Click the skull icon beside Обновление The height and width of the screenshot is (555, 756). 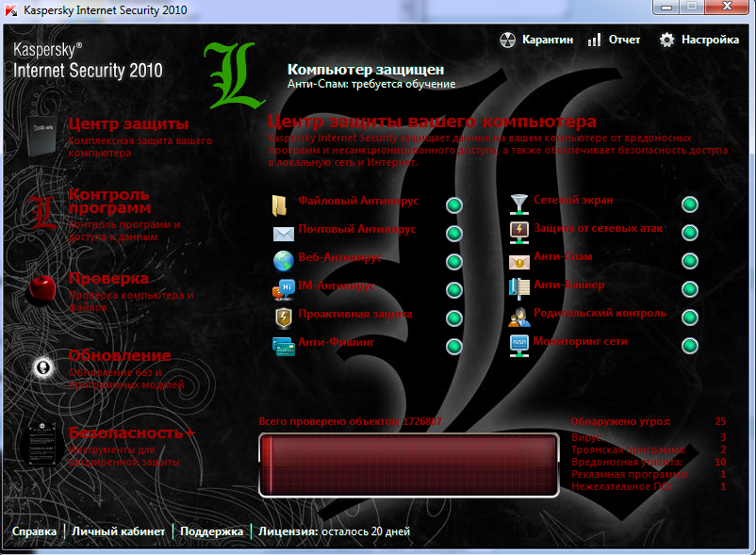pyautogui.click(x=42, y=367)
